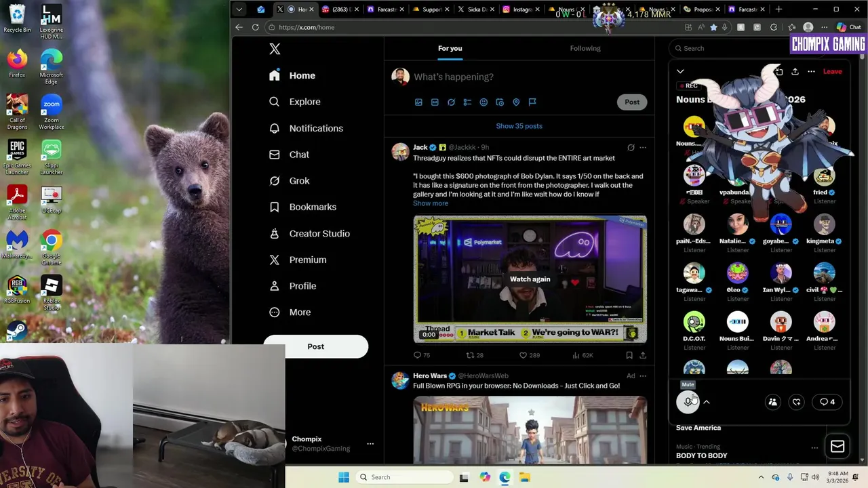Click the schedule post icon
The width and height of the screenshot is (868, 488).
500,102
